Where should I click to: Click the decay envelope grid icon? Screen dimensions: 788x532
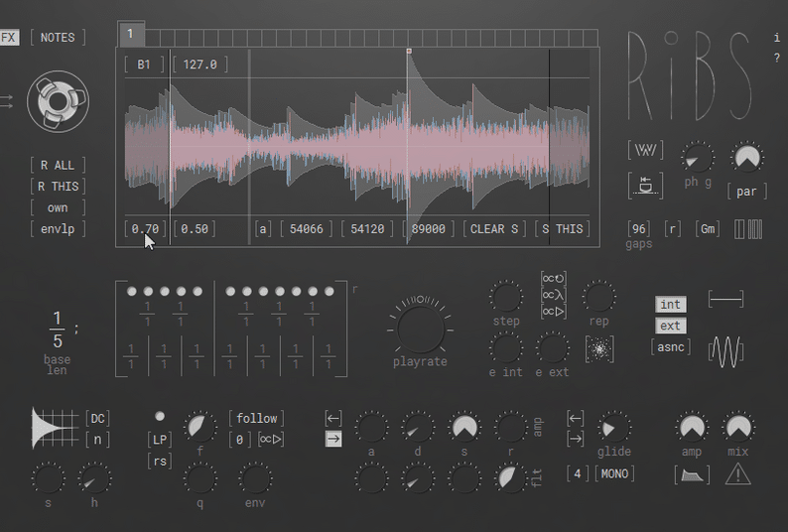point(56,428)
